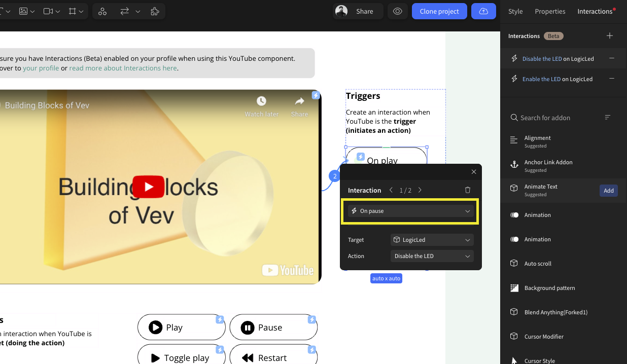
Task: Open the plugin puzzle piece icon
Action: point(155,11)
